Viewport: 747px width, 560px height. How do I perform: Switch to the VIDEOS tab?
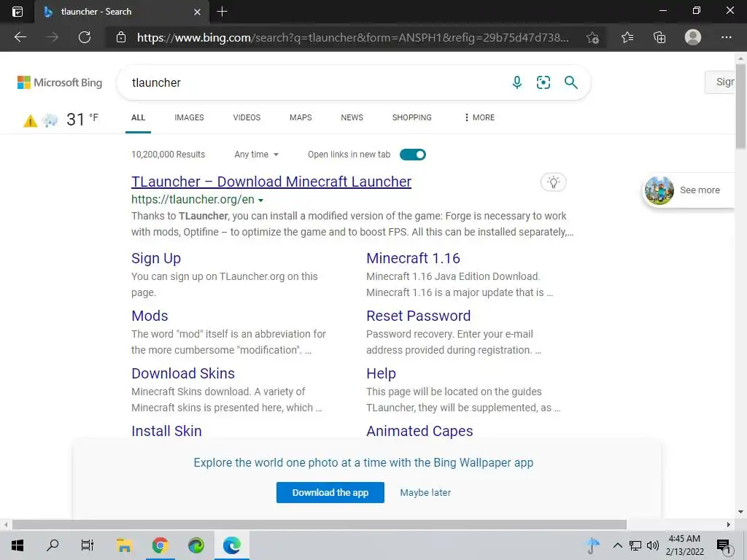coord(247,117)
